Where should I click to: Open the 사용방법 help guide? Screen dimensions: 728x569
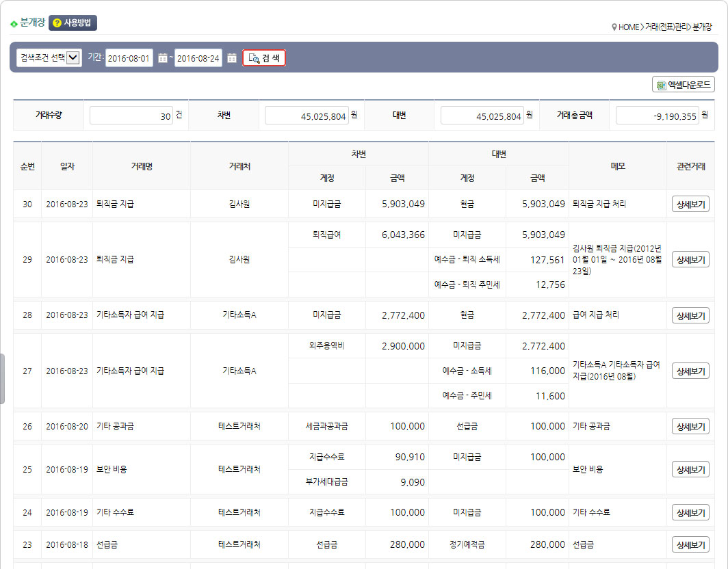(73, 23)
